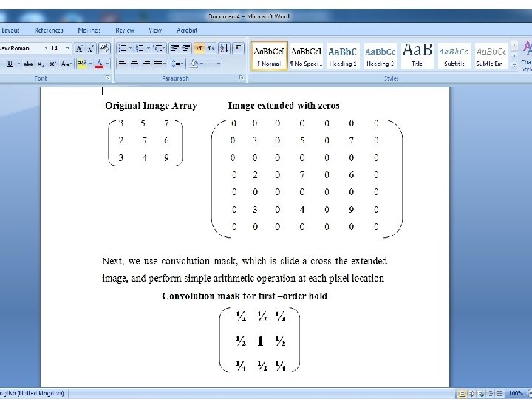Click the 100% zoom level

(x=516, y=394)
